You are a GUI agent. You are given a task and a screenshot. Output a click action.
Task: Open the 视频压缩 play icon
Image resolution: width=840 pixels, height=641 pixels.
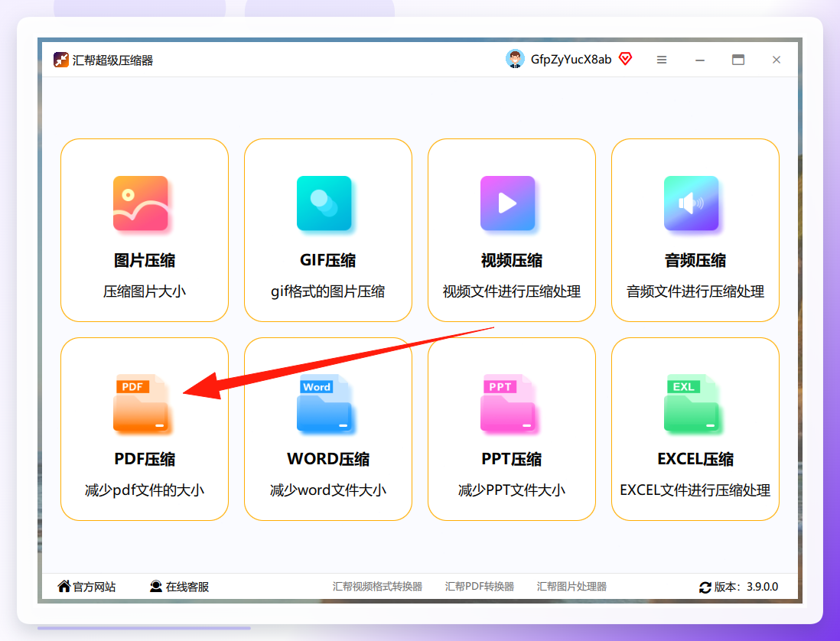508,203
